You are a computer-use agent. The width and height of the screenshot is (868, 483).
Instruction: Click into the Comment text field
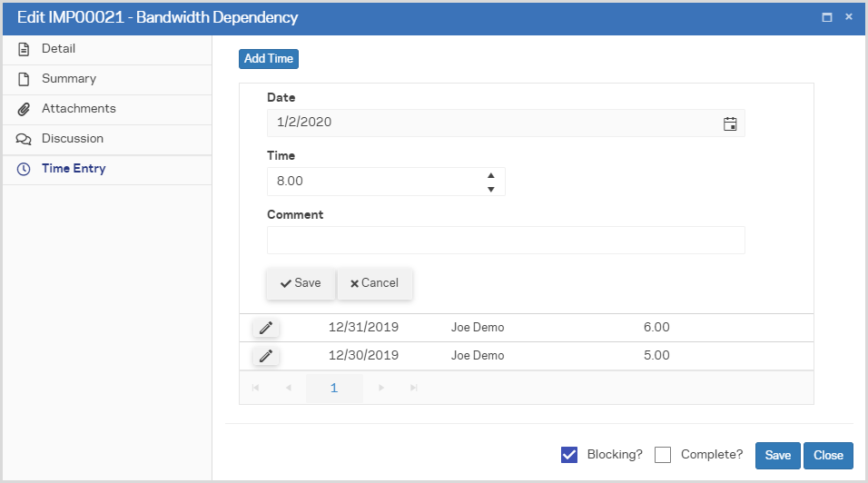pyautogui.click(x=505, y=241)
